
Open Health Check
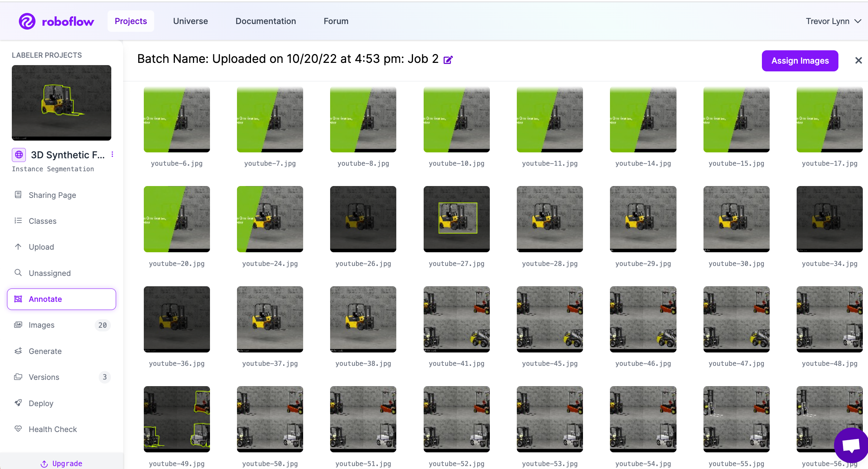point(52,429)
